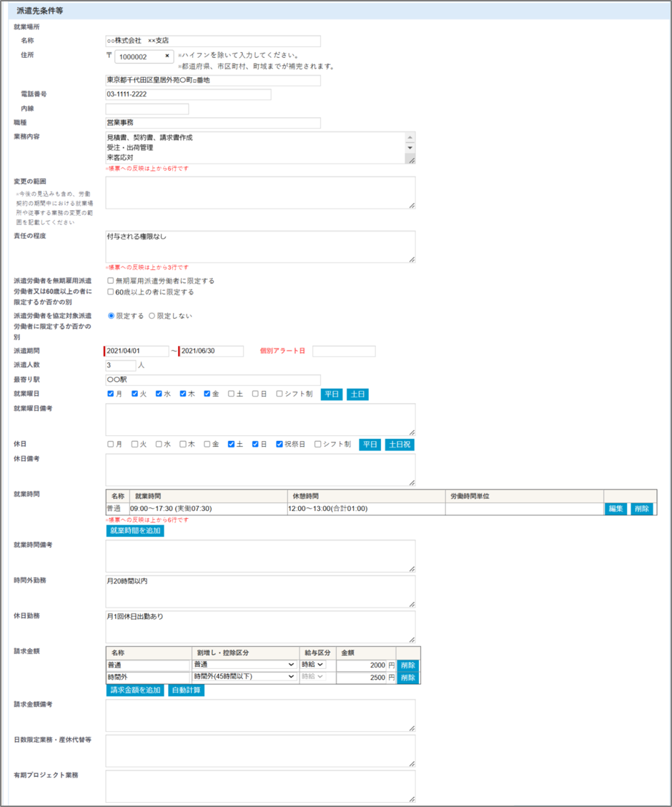Screen dimensions: 672x807
Task: Click 編集 for the 普通 work time row
Action: tap(616, 509)
